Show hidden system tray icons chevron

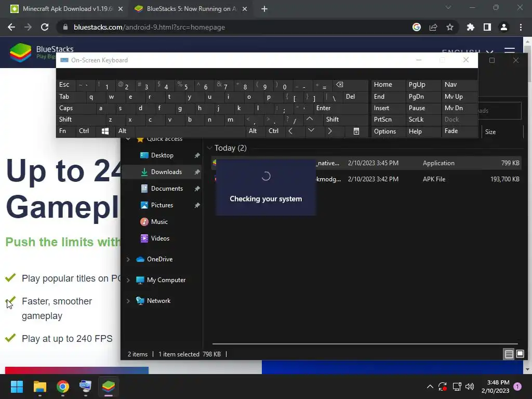[430, 387]
